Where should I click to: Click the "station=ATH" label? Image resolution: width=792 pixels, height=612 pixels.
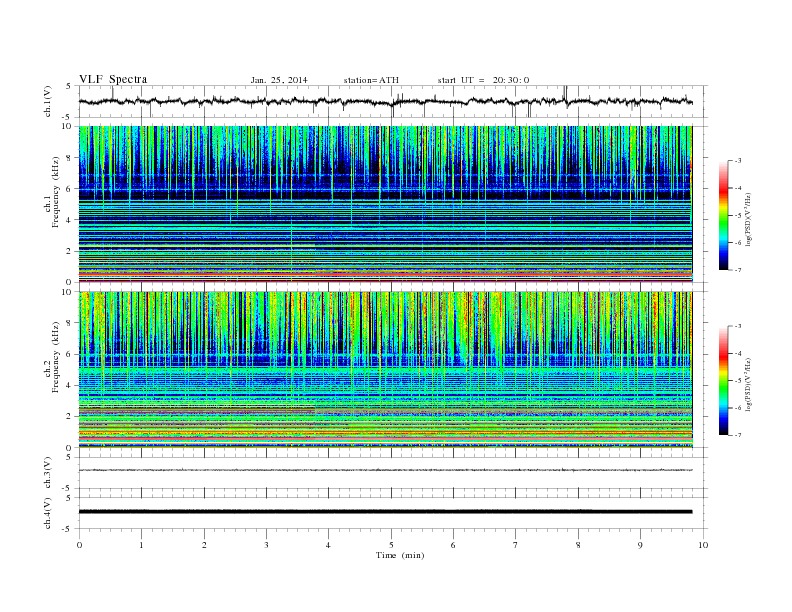(371, 80)
